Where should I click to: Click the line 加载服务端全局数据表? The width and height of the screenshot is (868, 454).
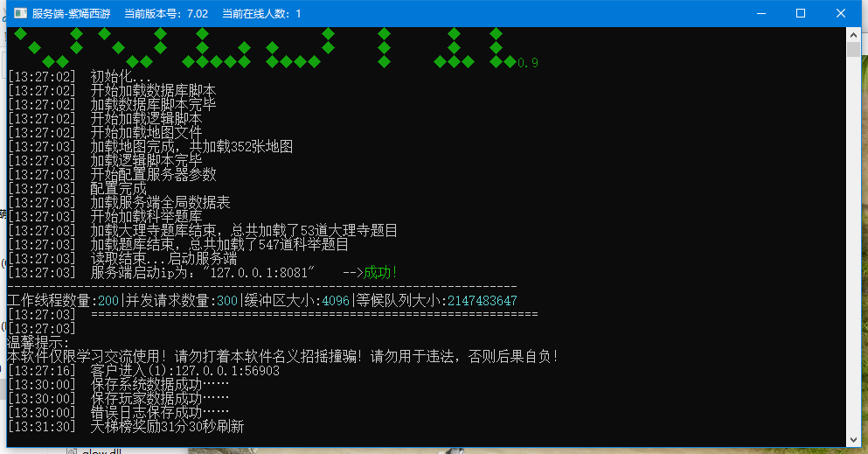pyautogui.click(x=160, y=202)
